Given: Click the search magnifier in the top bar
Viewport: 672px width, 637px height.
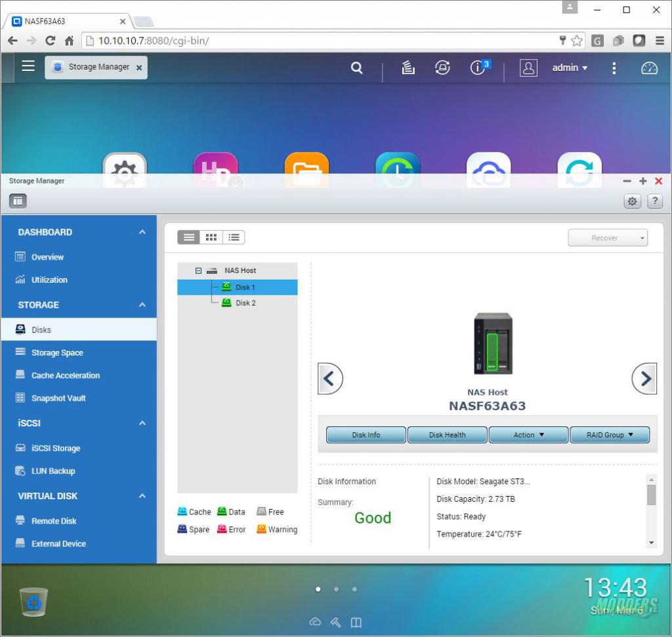Looking at the screenshot, I should coord(356,68).
